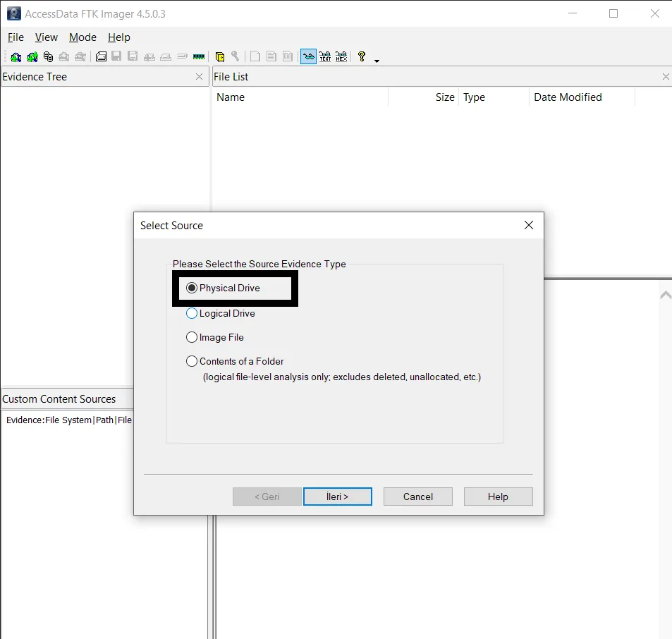Image resolution: width=672 pixels, height=639 pixels.
Task: Minimize the FTK Imager window
Action: [573, 13]
